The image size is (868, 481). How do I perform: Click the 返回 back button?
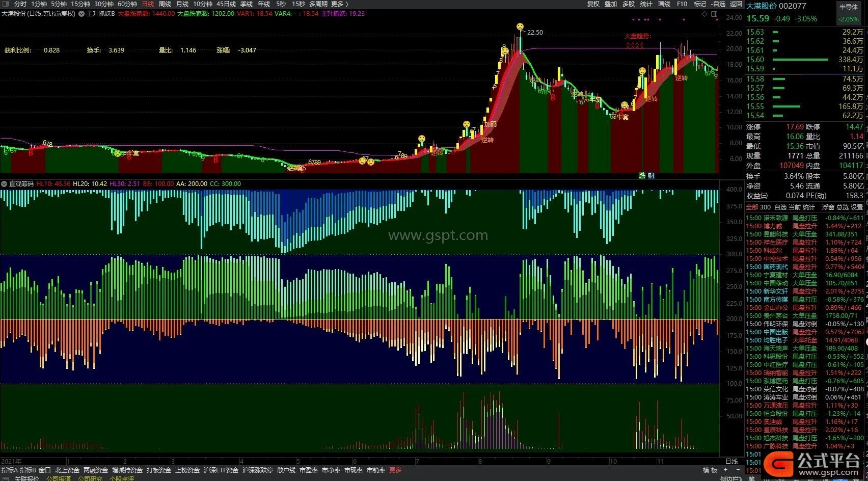pos(736,4)
